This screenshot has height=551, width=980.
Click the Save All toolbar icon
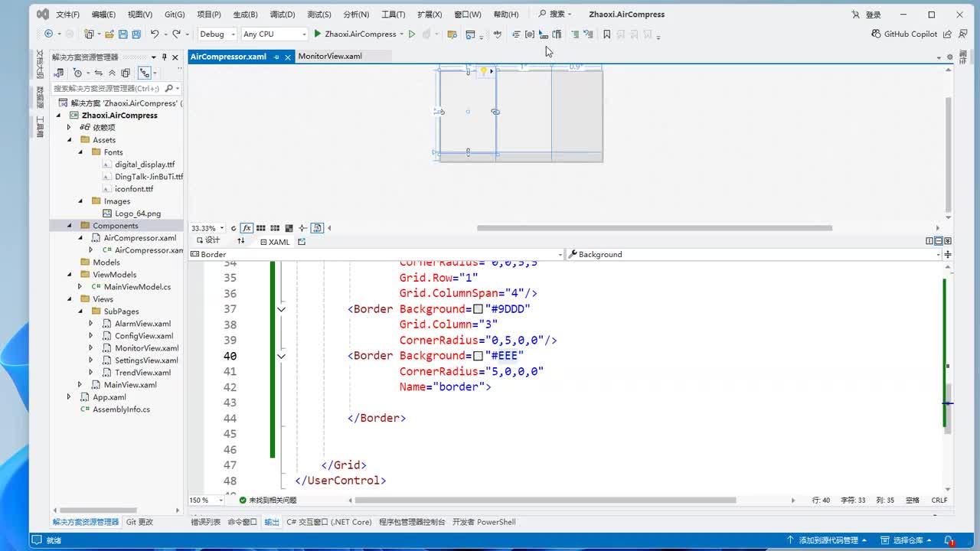coord(136,34)
